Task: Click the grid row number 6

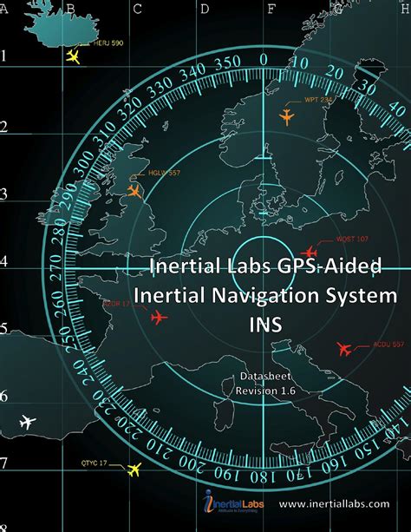Action: click(3, 396)
